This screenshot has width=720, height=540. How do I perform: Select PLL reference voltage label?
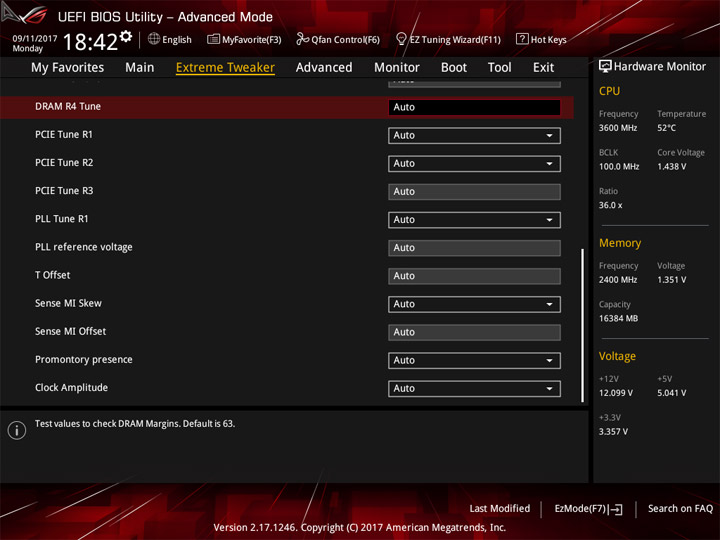84,247
